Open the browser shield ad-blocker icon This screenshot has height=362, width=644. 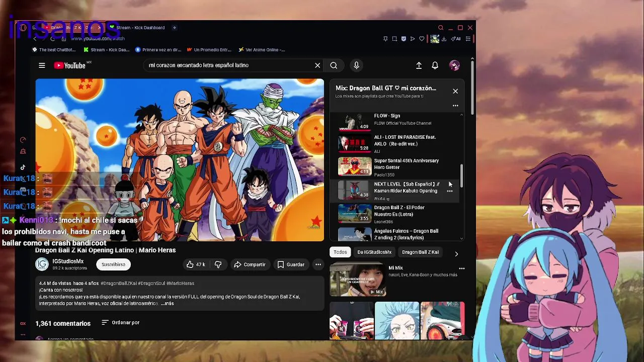pos(404,39)
